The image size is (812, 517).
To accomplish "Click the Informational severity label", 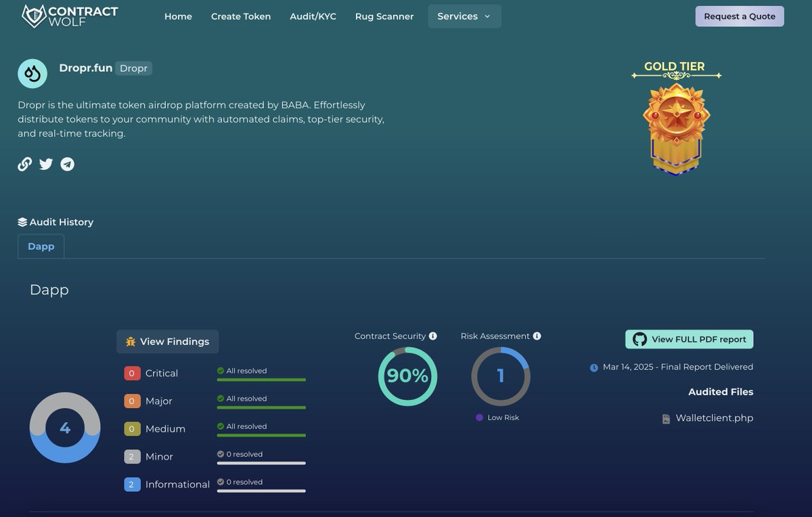I will [178, 485].
